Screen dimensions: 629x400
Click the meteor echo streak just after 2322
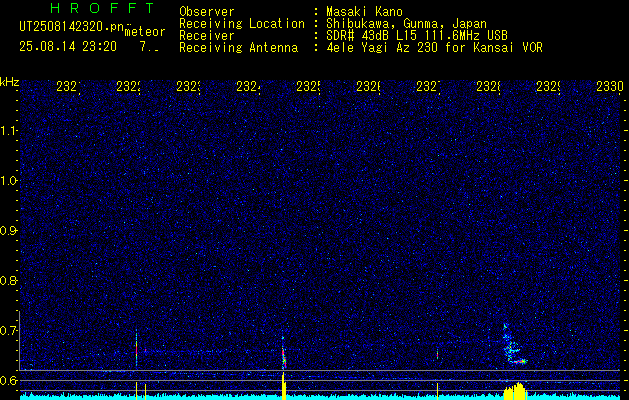(x=136, y=347)
